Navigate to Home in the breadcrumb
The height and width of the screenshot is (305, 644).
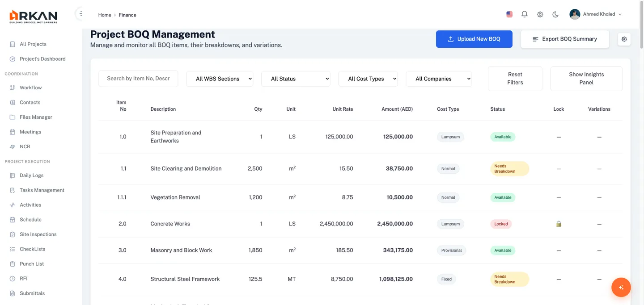(x=104, y=15)
